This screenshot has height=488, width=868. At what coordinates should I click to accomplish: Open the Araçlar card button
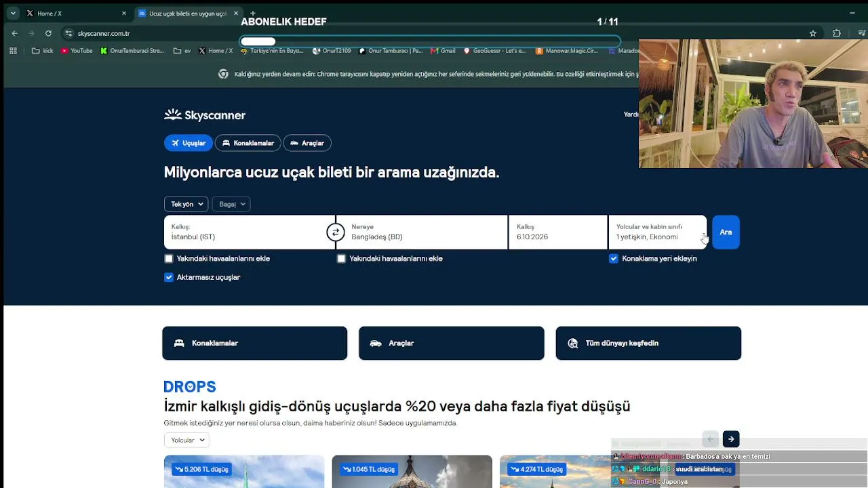point(452,343)
